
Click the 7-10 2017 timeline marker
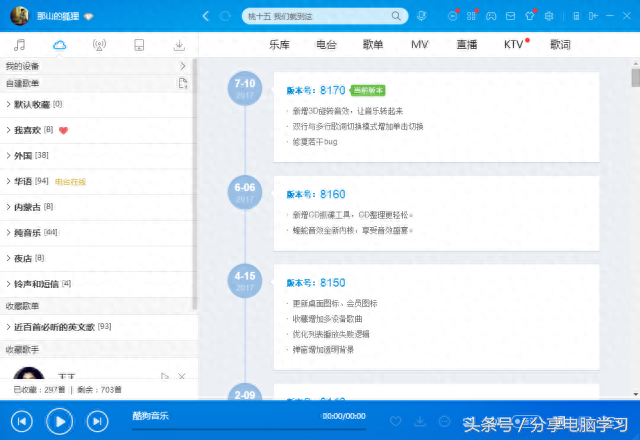click(245, 89)
